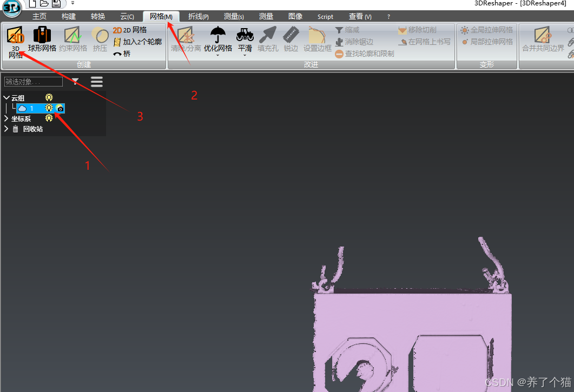This screenshot has width=574, height=392.
Task: Switch to the 转换 tab
Action: point(98,16)
